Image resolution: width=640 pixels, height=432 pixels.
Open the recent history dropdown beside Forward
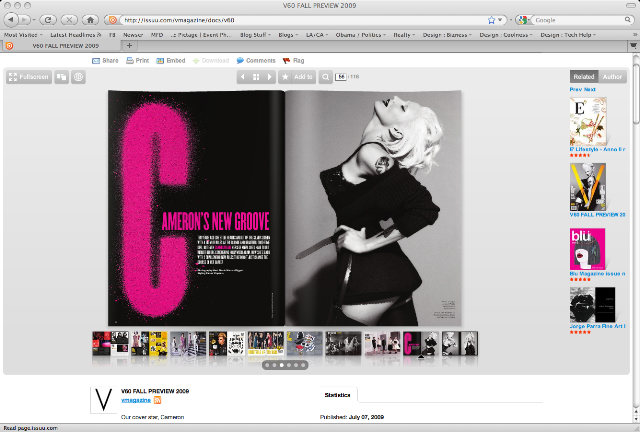coord(34,20)
